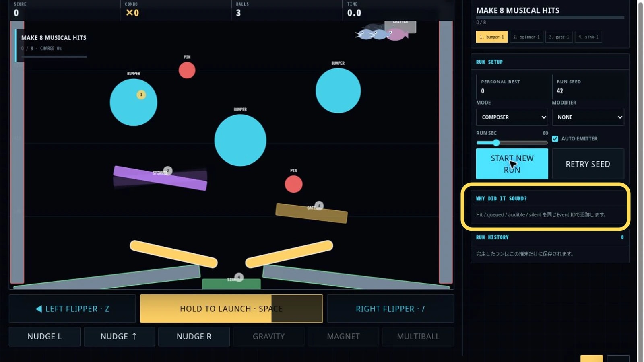Adjust the Run Sec slider handle
The height and width of the screenshot is (362, 644).
[496, 142]
